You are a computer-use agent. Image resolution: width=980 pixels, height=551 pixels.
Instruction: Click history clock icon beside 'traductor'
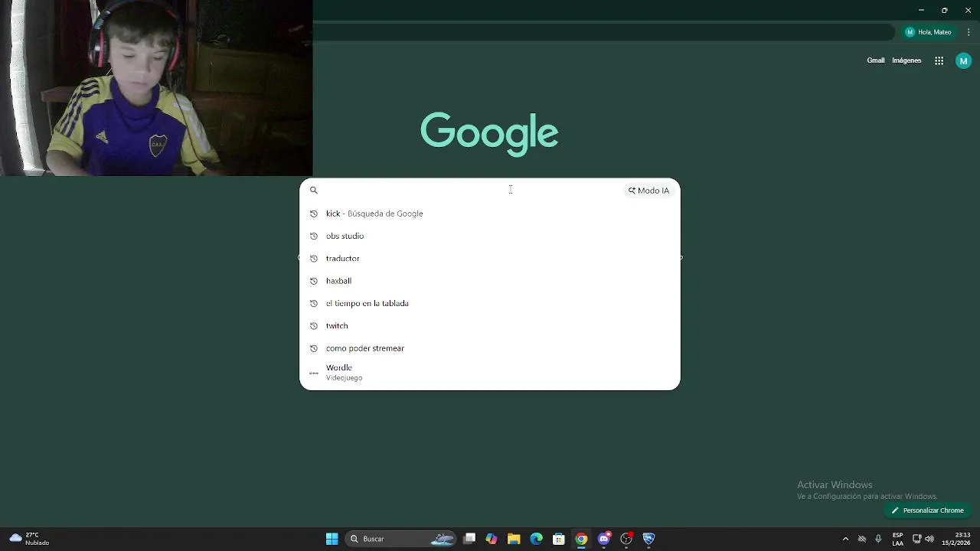tap(313, 259)
